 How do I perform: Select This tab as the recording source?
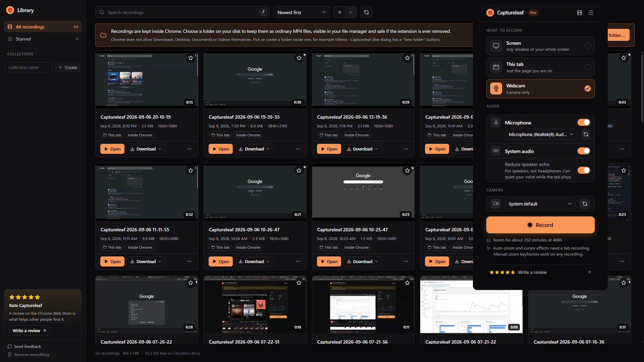(540, 67)
